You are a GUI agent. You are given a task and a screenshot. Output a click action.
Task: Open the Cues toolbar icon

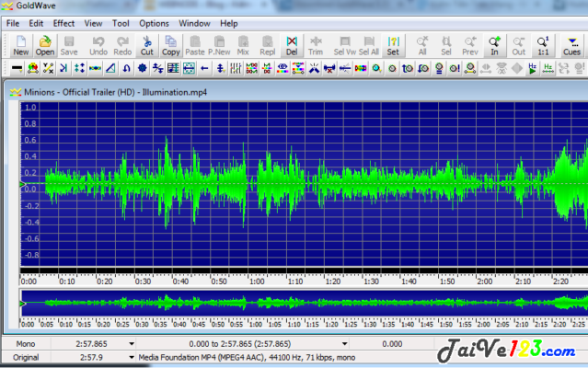click(x=571, y=46)
